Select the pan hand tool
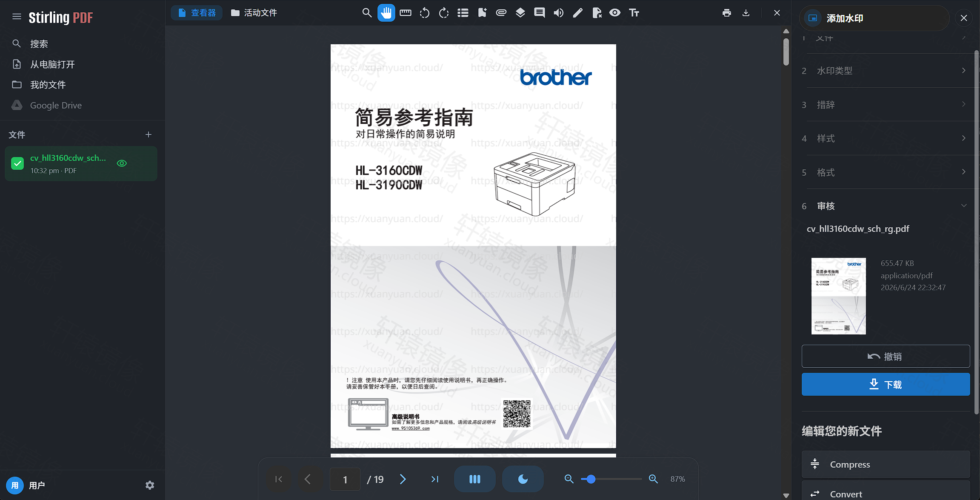980x500 pixels. [x=386, y=13]
